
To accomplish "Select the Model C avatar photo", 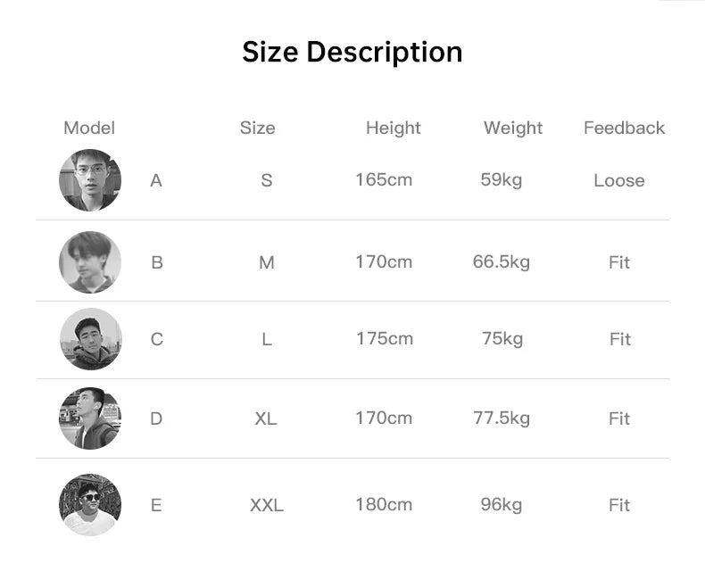I will [x=90, y=339].
